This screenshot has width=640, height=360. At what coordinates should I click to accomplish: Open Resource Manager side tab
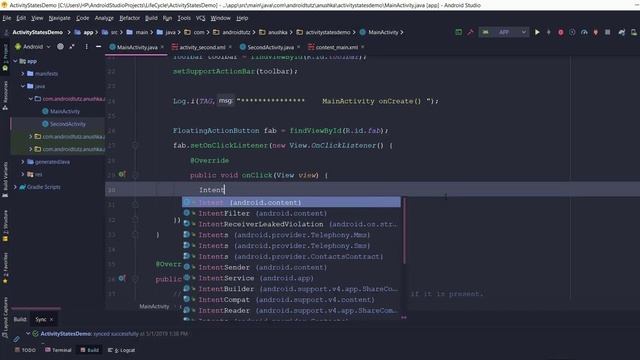5,95
